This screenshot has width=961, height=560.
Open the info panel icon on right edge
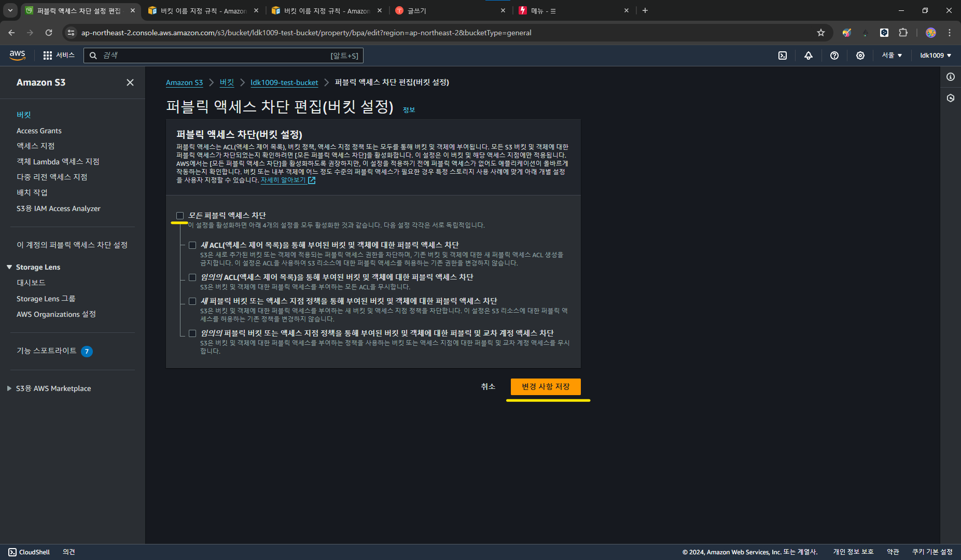coord(951,77)
